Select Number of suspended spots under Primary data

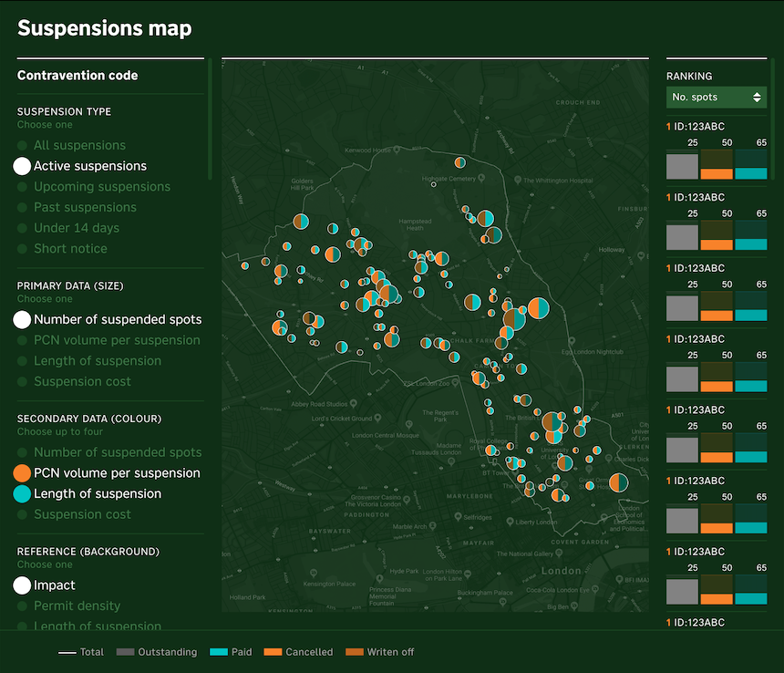108,319
